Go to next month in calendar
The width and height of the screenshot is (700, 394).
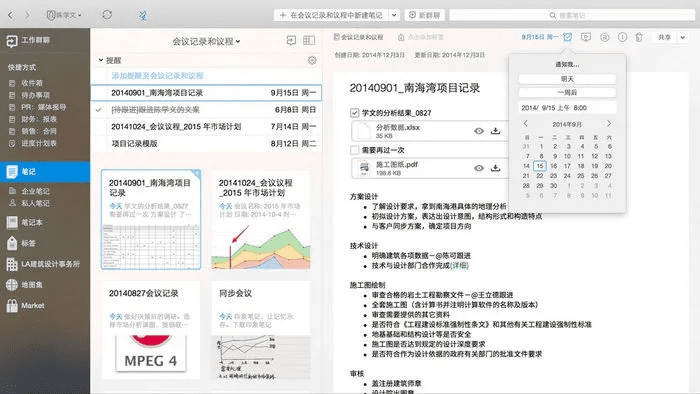608,123
